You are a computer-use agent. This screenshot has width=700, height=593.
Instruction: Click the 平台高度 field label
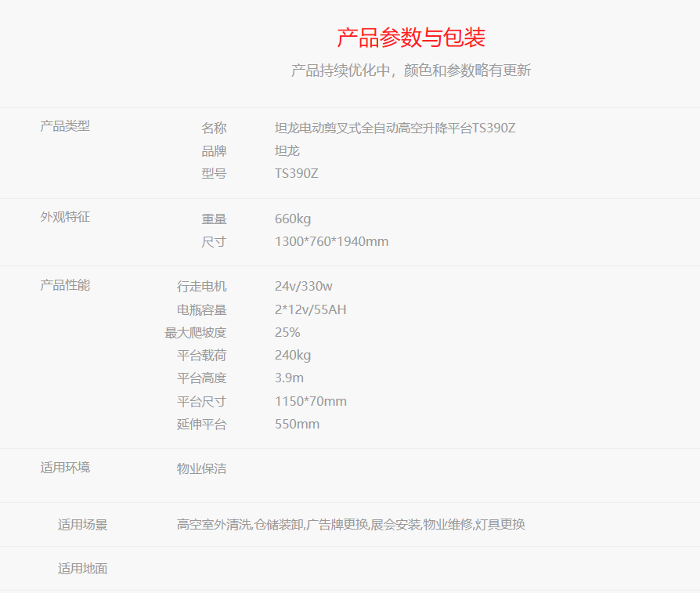[x=202, y=378]
